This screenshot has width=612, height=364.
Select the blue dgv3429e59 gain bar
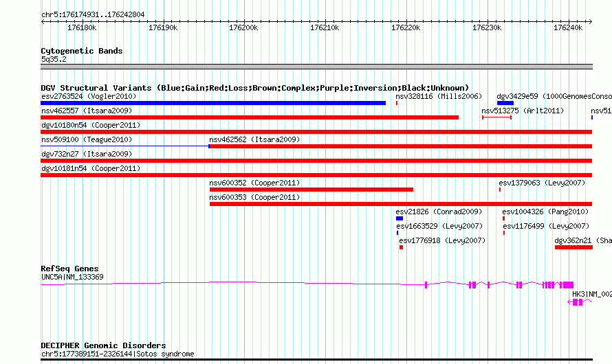[505, 103]
